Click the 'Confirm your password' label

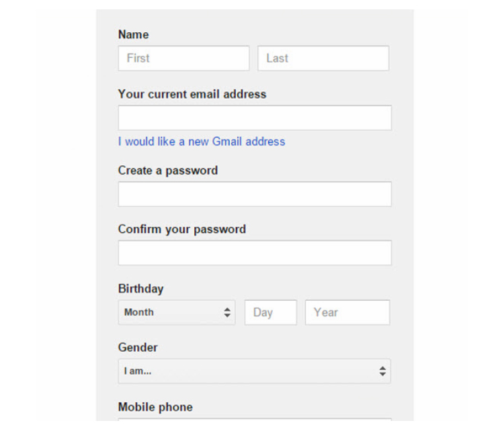tap(182, 230)
